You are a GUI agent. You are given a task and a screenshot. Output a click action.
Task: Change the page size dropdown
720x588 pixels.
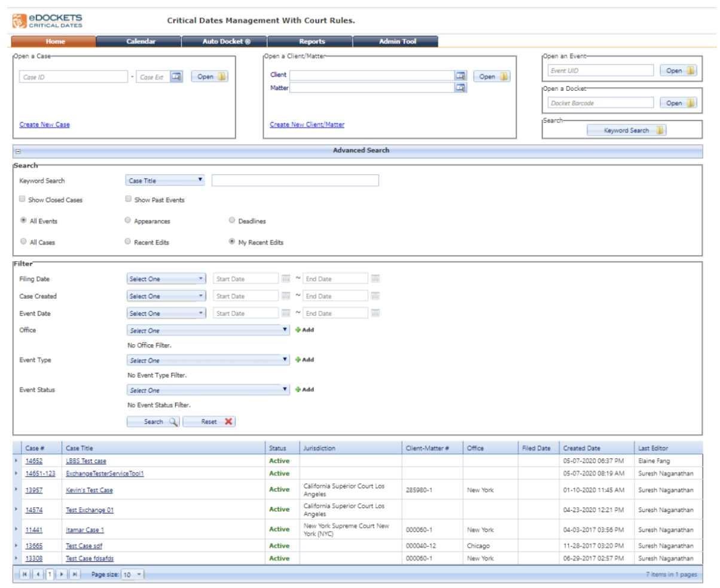pos(132,574)
